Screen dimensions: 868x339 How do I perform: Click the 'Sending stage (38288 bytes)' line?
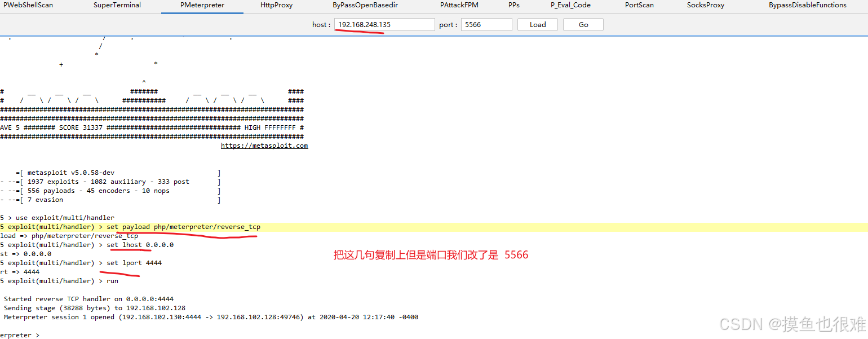95,308
